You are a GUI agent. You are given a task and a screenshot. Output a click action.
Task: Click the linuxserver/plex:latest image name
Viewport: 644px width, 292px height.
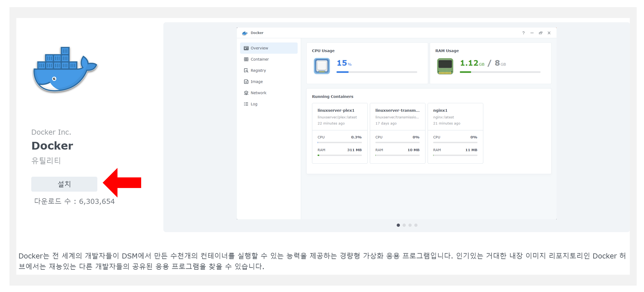[x=337, y=117]
